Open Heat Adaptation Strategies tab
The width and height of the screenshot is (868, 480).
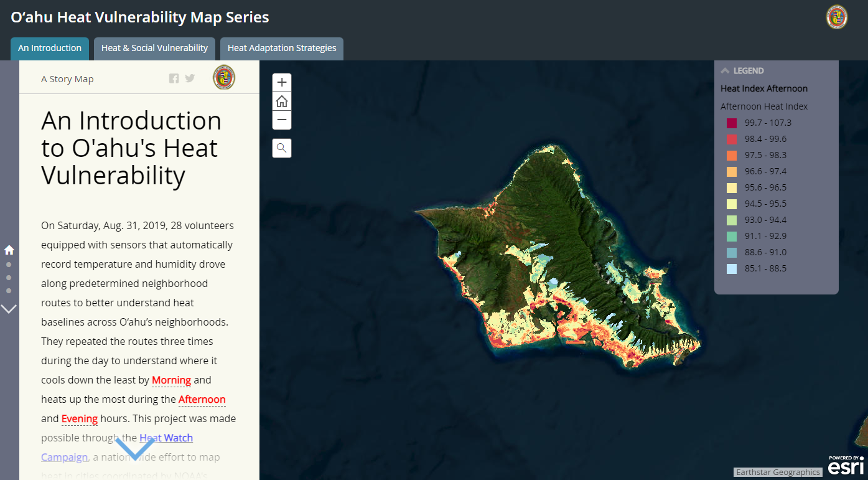tap(282, 49)
